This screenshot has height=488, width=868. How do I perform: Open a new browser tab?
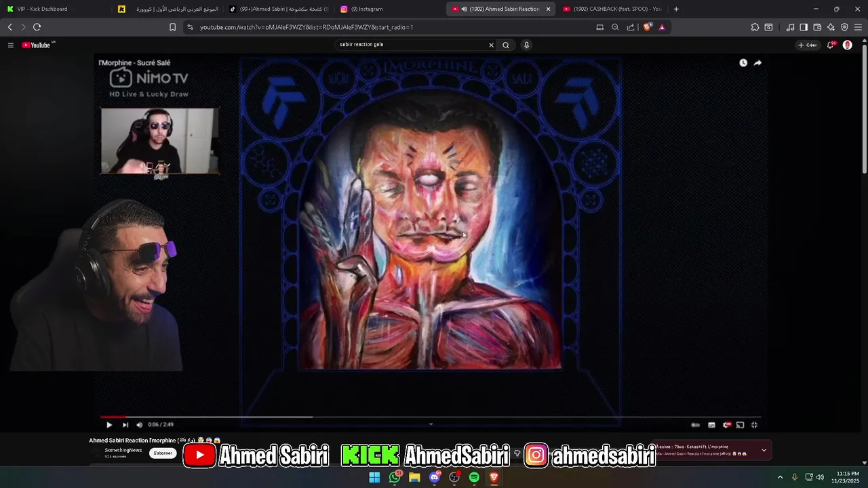676,9
